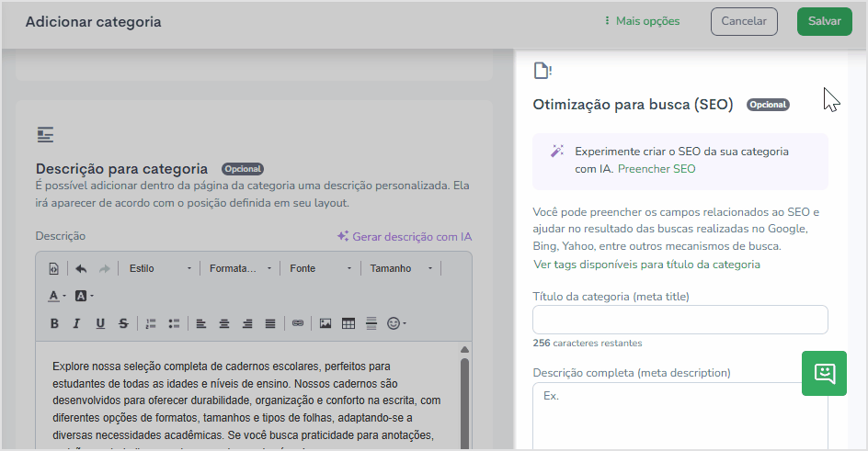Save the category with Salvar
Image resolution: width=868 pixels, height=451 pixels.
[824, 21]
